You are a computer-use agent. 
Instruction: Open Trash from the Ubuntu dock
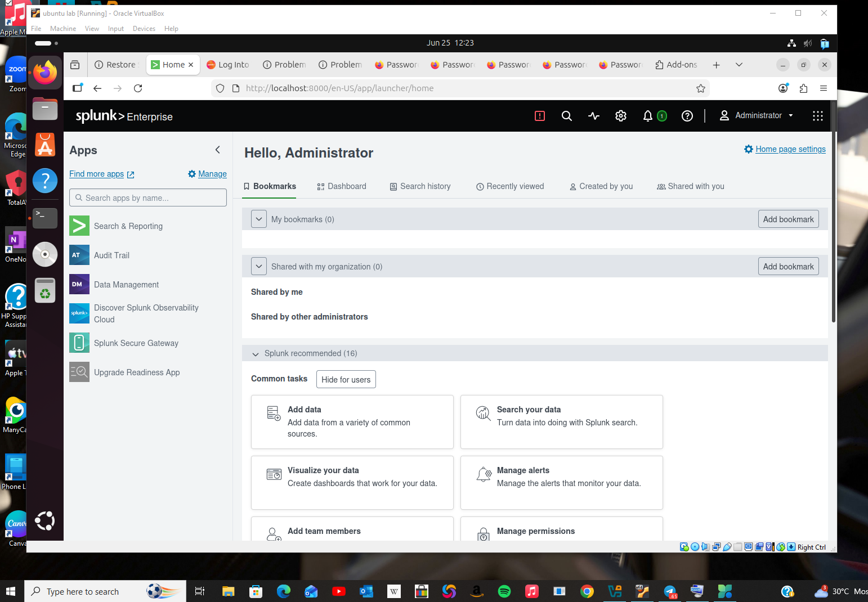45,290
